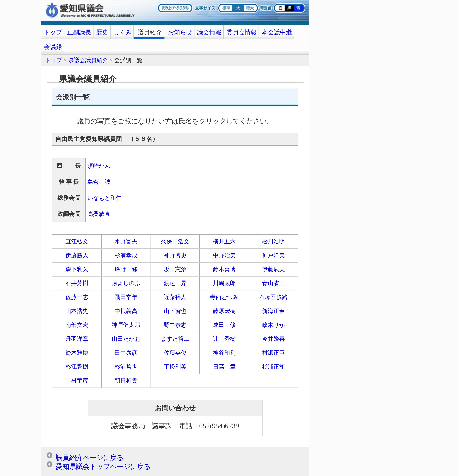458x476 pixels.
Task: Choose white background color
Action: (x=280, y=8)
